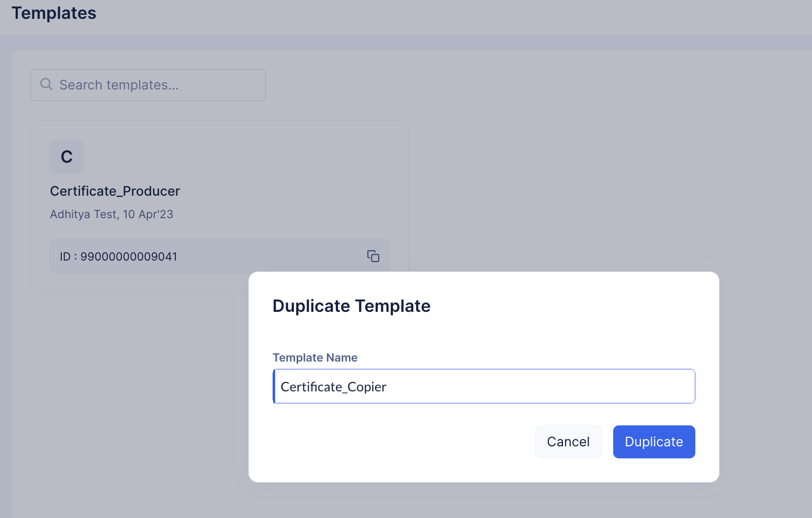Copy the template ID using copy icon
This screenshot has width=812, height=518.
point(373,256)
